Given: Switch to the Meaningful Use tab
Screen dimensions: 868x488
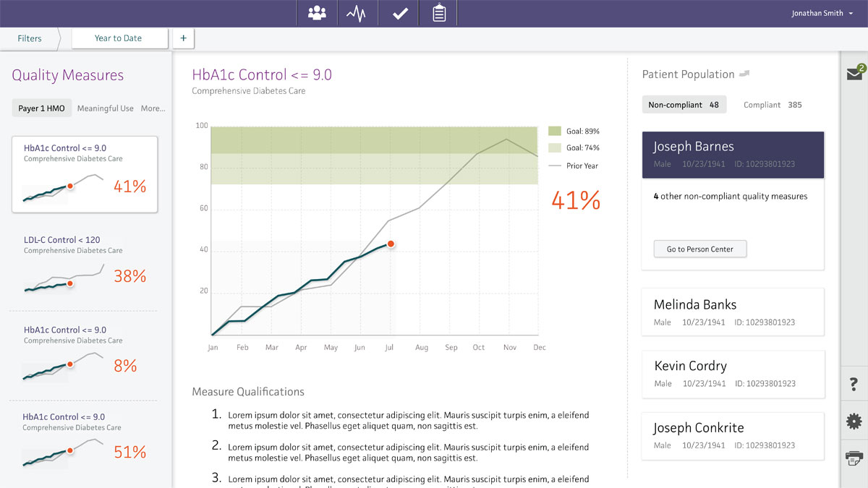Looking at the screenshot, I should click(x=106, y=108).
